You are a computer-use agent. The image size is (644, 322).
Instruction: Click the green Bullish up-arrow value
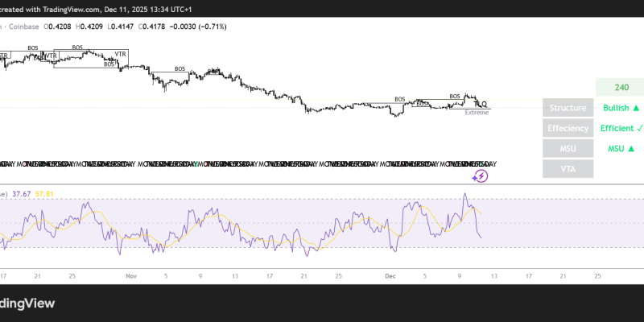pyautogui.click(x=621, y=108)
